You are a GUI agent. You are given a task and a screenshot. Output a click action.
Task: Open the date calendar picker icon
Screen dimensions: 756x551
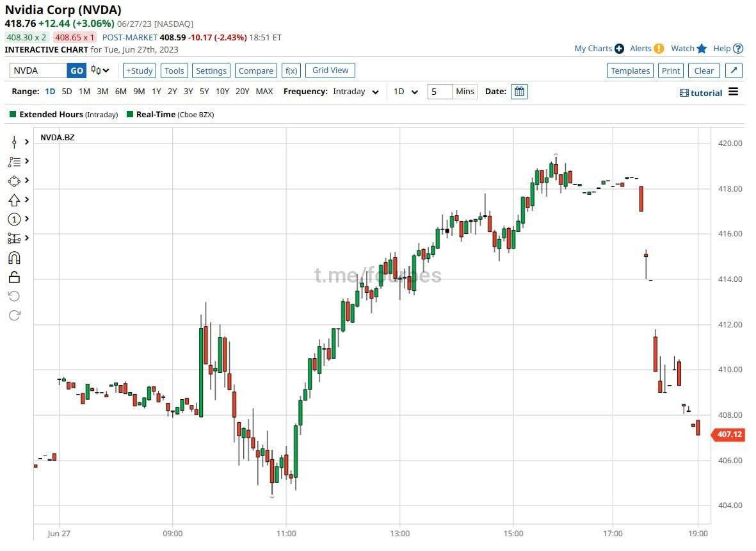point(519,92)
